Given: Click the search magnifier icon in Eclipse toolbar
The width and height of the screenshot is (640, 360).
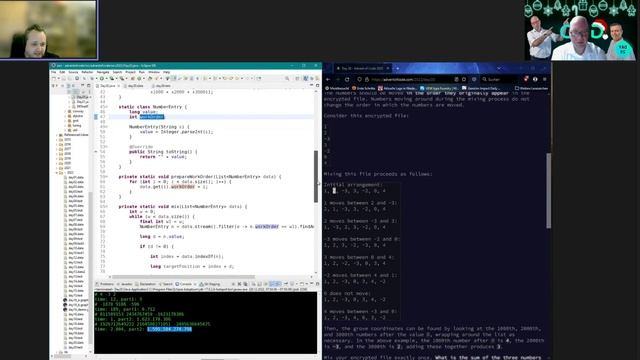Looking at the screenshot, I should [287, 78].
